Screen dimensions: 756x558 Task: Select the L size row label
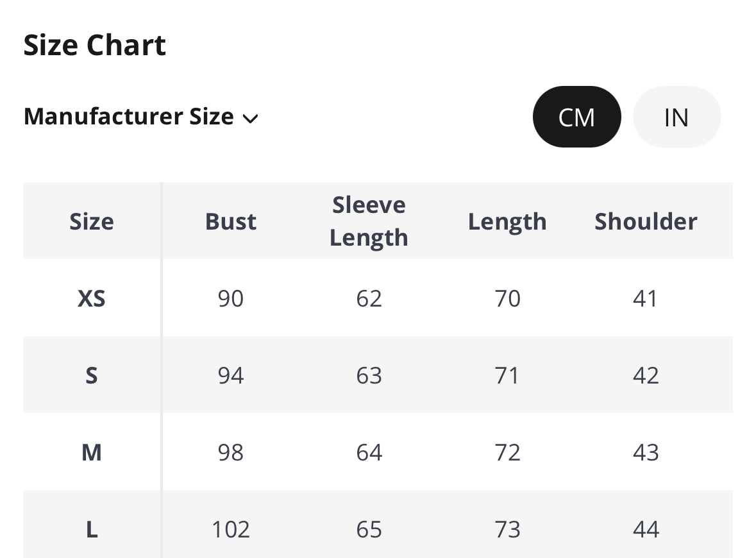pos(92,530)
